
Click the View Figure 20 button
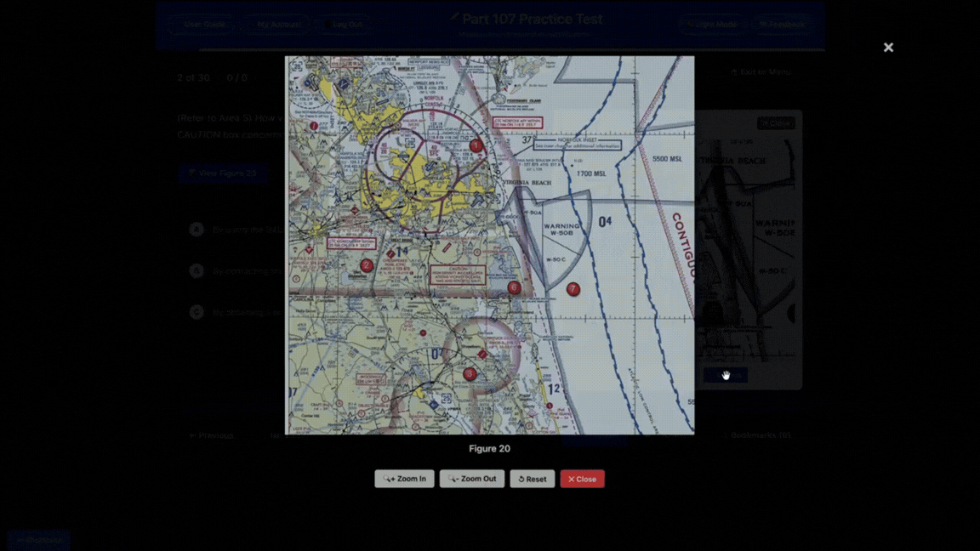[223, 173]
